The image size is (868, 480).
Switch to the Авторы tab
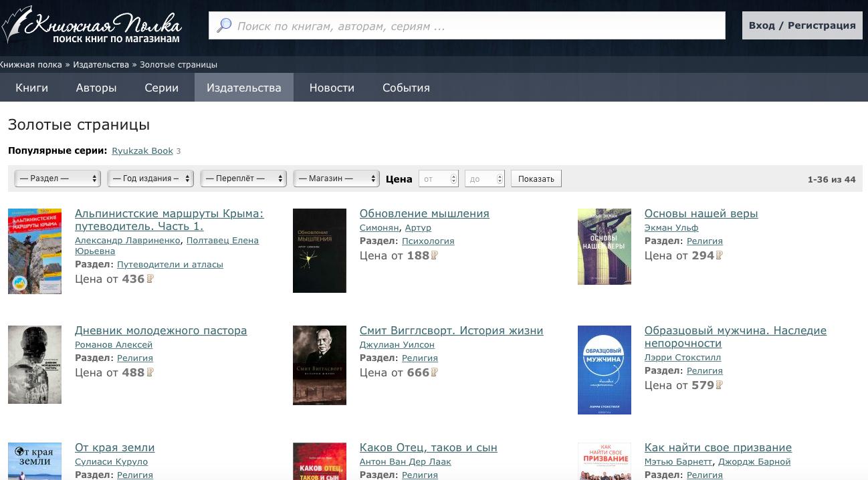96,88
